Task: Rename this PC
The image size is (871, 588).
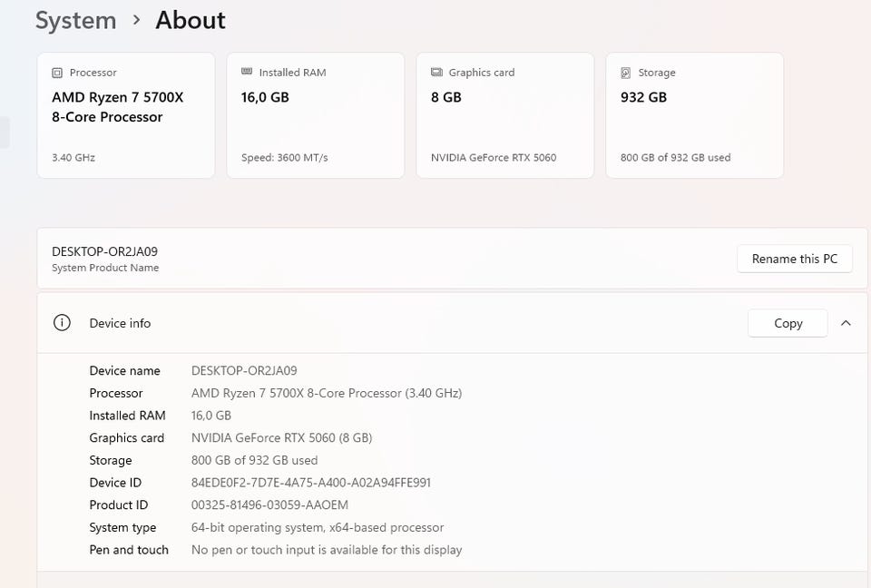Action: pos(795,259)
